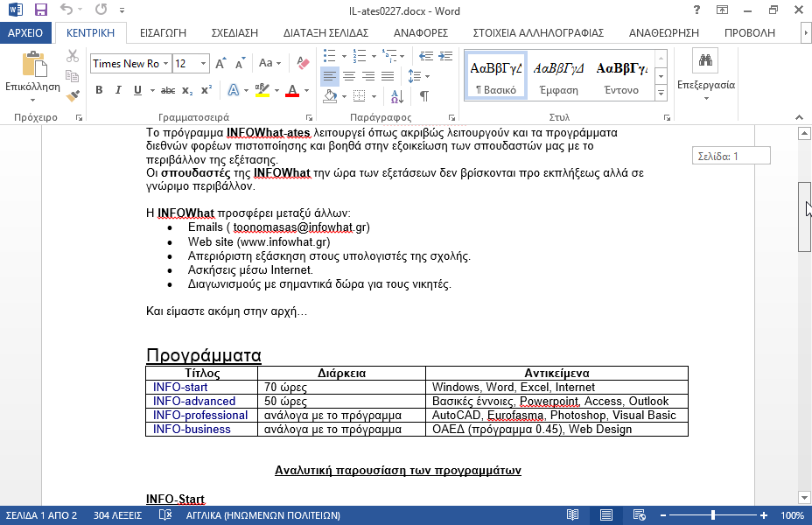This screenshot has height=525, width=812.
Task: Switch to the ΕΙΣΑΓΩΓΗ ribbon tab
Action: [163, 32]
